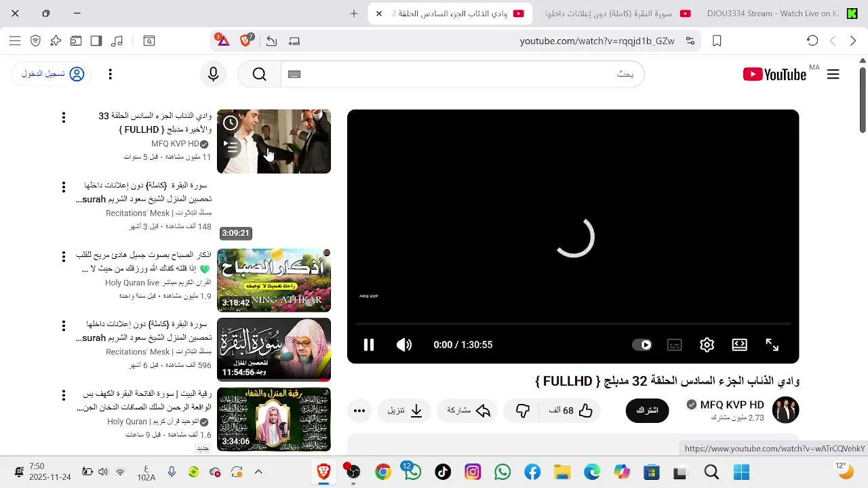Image resolution: width=868 pixels, height=488 pixels.
Task: Open the أذكار الصباح video thumbnail
Action: pyautogui.click(x=274, y=281)
